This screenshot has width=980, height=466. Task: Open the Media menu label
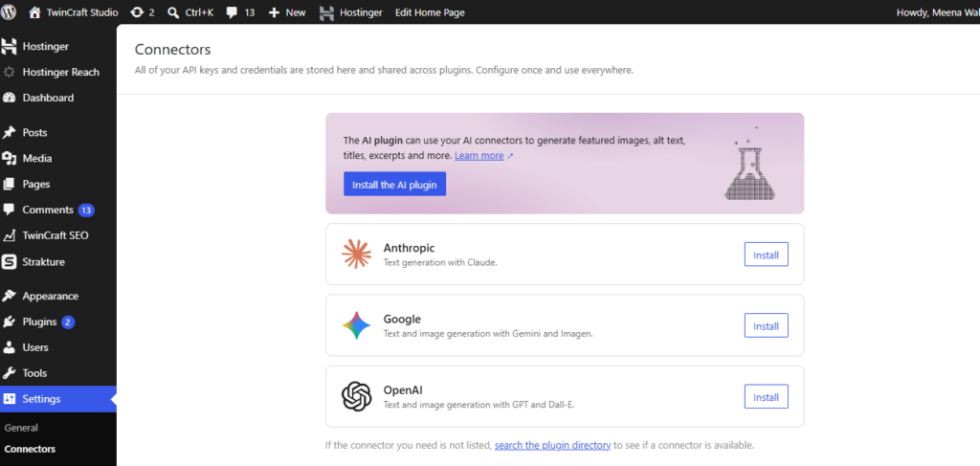[37, 158]
